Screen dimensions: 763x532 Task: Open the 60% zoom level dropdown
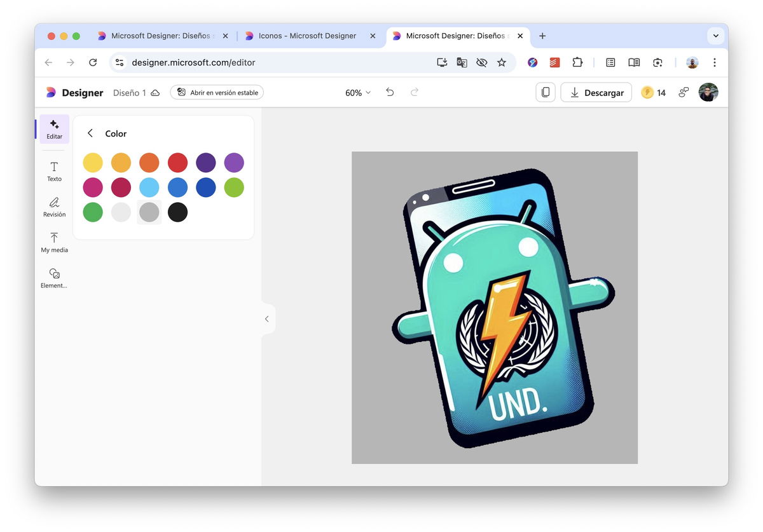357,92
